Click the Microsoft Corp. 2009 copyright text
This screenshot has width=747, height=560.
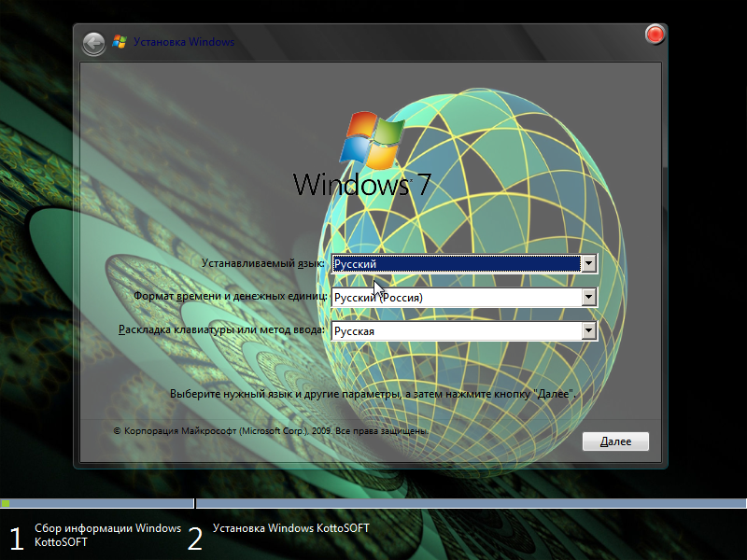[271, 430]
